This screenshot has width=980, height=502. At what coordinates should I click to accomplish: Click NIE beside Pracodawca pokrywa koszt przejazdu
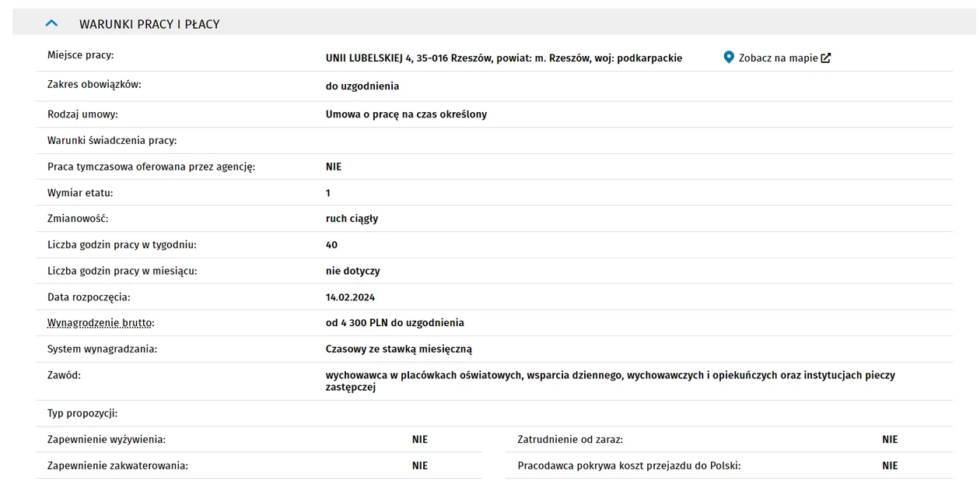[x=890, y=465]
